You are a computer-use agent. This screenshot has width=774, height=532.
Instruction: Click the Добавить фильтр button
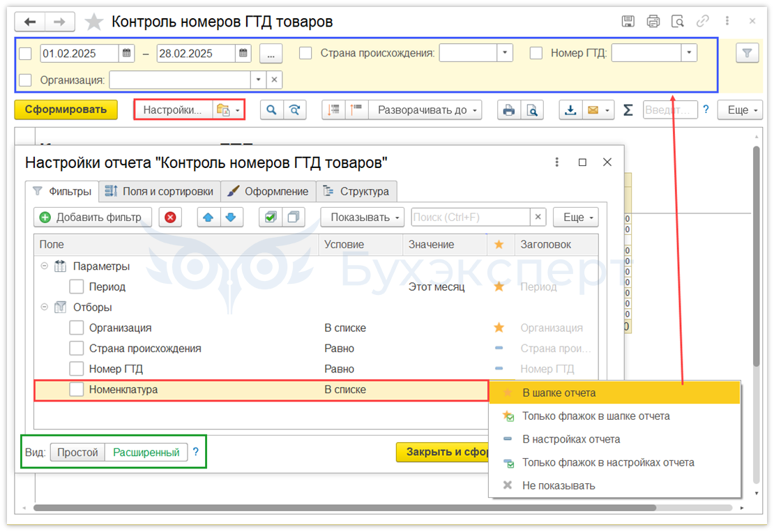point(92,217)
